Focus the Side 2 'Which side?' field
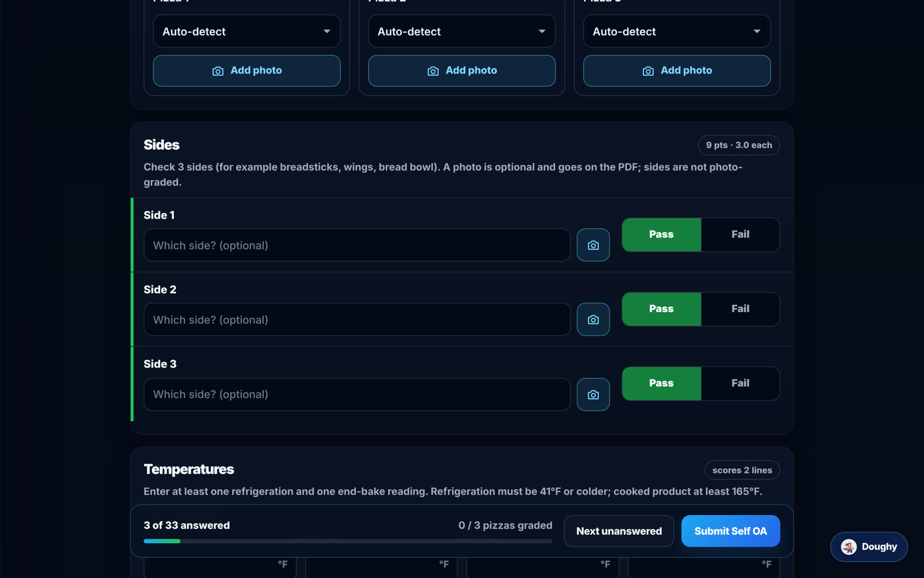This screenshot has width=924, height=578. [x=357, y=320]
